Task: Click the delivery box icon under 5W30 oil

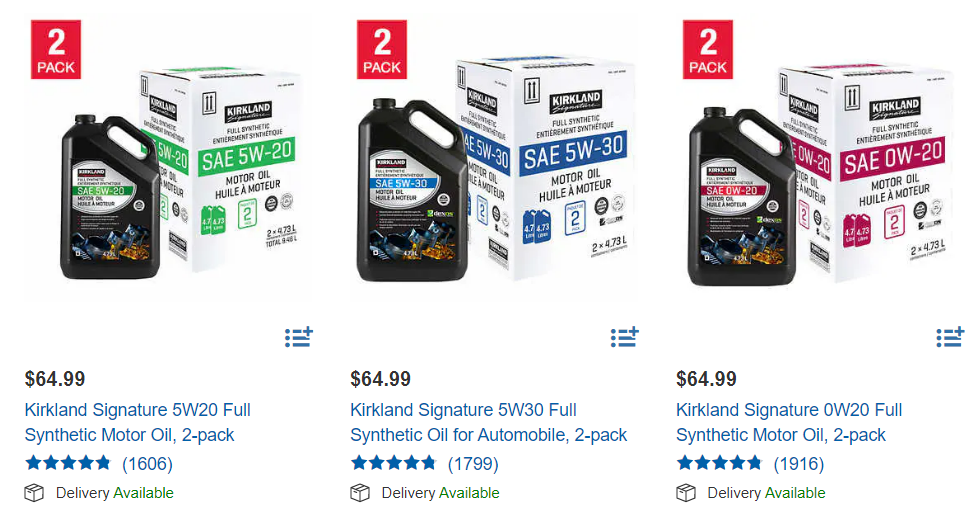Action: coord(360,493)
